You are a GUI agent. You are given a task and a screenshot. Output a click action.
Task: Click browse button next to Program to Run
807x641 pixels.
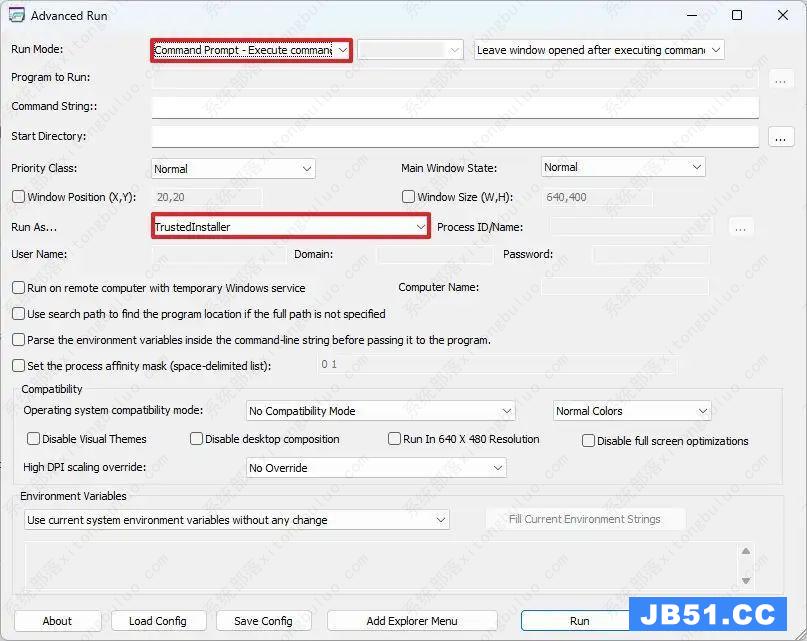(781, 79)
